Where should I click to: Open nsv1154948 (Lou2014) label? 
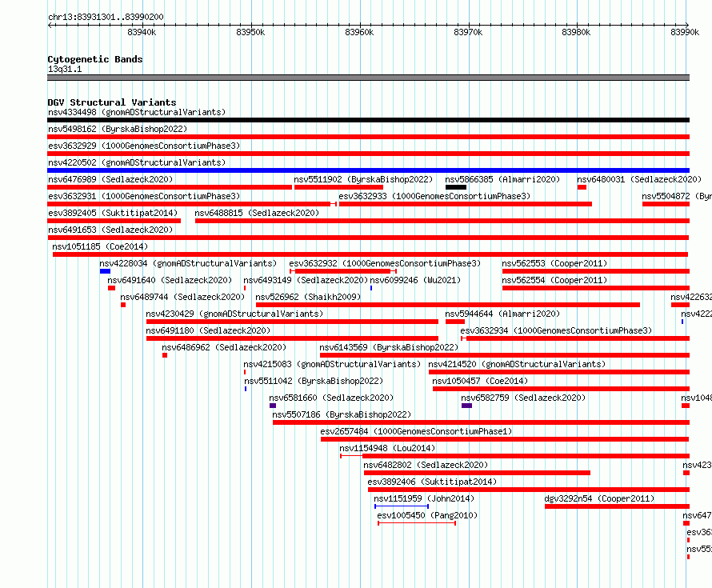click(387, 448)
